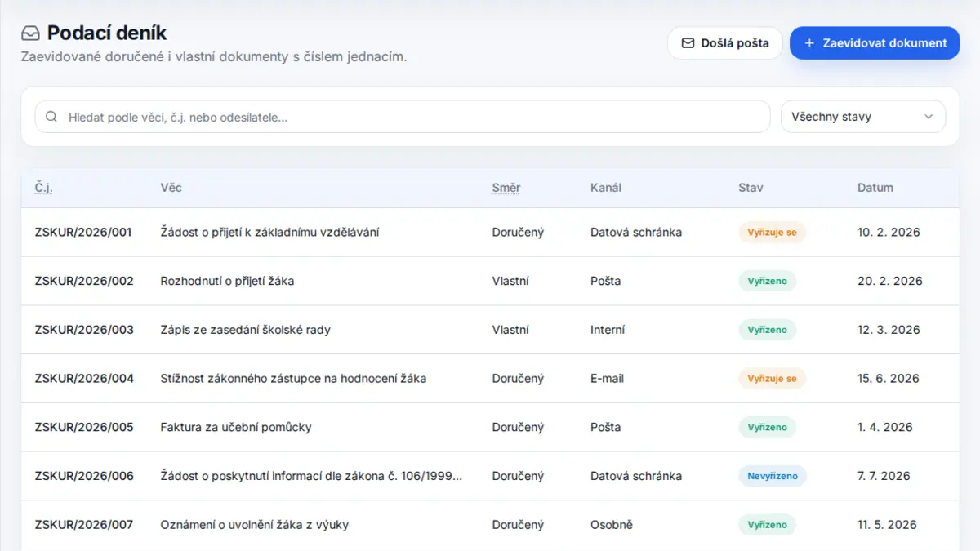Click the dropdown chevron in Všechny stavy
Viewport: 980px width, 551px height.
click(x=929, y=117)
